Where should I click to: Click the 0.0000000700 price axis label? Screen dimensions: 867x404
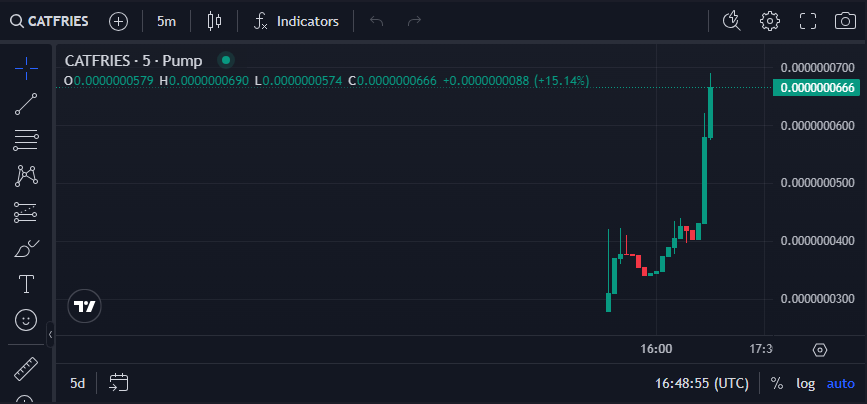[x=817, y=68]
